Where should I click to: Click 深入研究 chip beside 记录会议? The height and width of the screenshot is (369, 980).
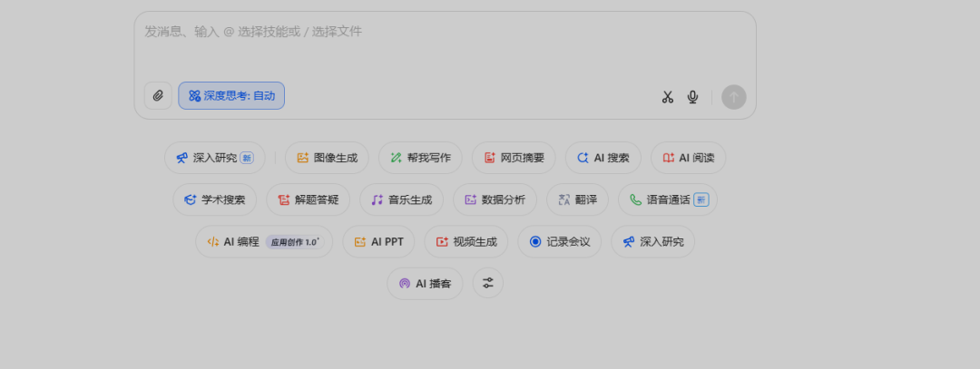(653, 242)
